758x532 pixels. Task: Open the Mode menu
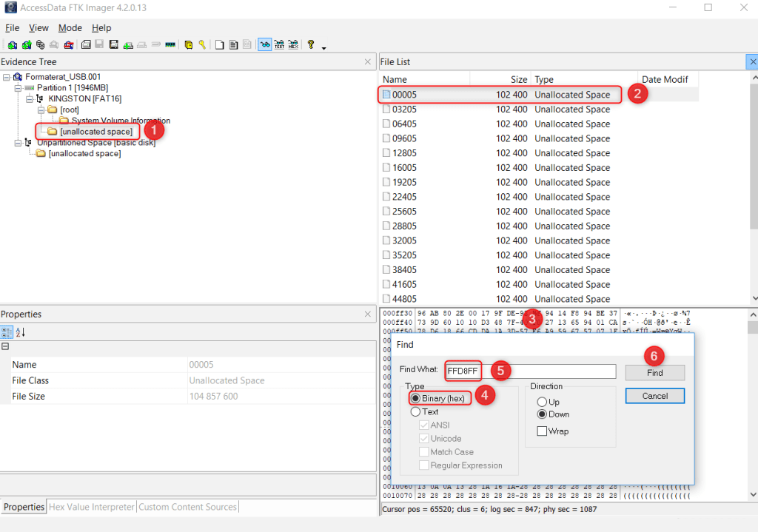point(70,28)
